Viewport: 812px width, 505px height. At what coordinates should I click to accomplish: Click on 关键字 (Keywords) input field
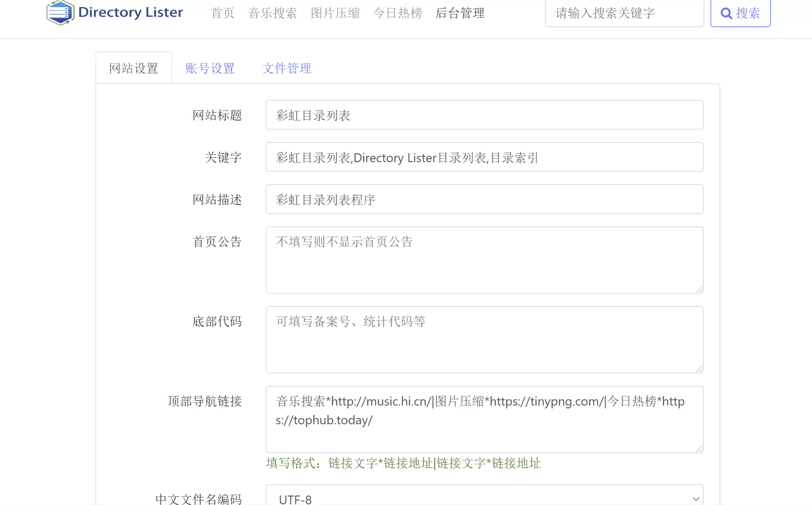click(x=485, y=157)
